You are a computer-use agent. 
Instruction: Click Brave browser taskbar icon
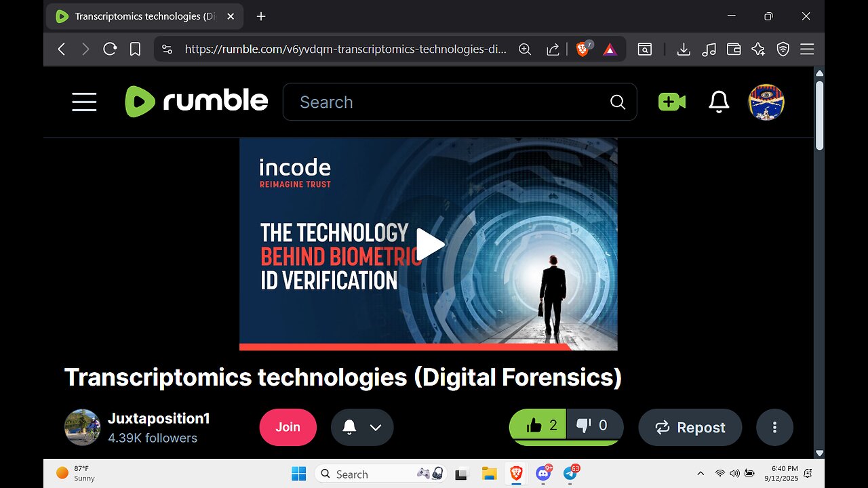pos(516,474)
